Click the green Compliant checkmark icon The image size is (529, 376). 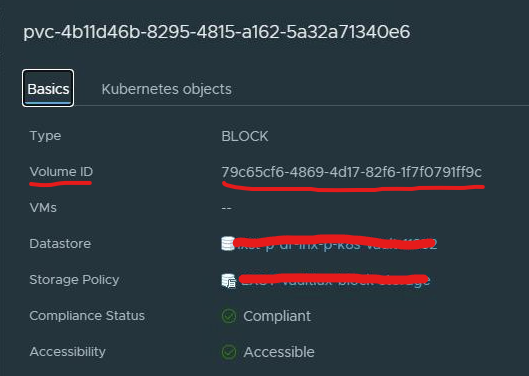pyautogui.click(x=229, y=316)
